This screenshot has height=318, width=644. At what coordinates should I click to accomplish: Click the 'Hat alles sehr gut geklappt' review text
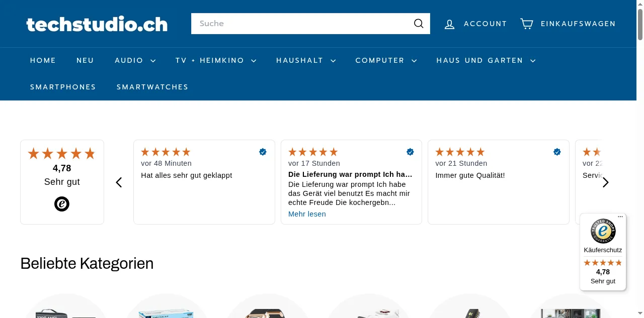[x=187, y=175]
